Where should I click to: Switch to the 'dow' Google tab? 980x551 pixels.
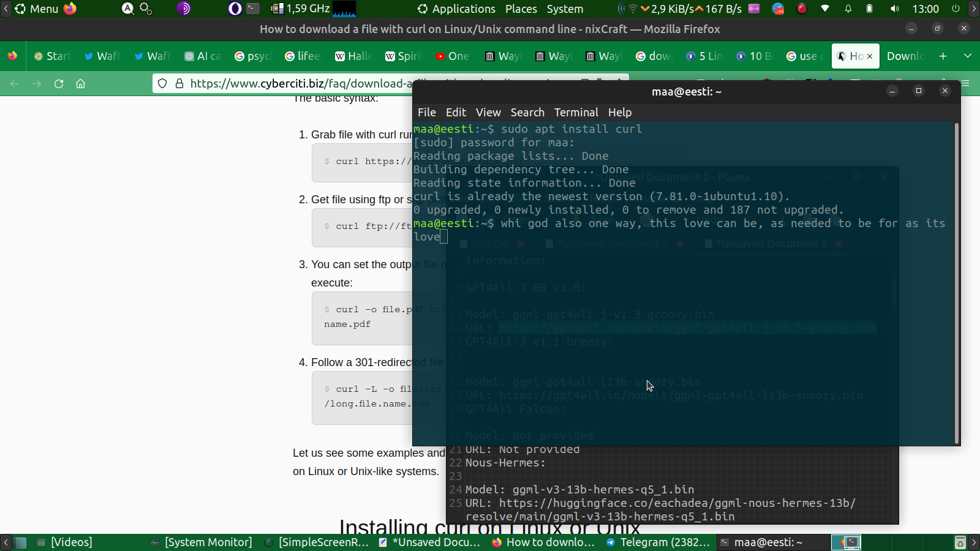pyautogui.click(x=655, y=56)
